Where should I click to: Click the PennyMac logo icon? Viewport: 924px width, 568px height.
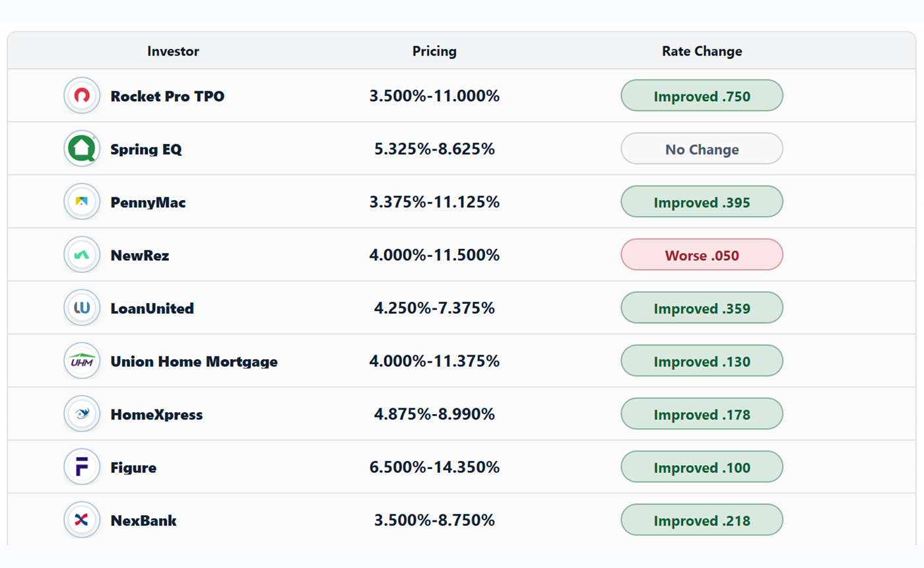tap(82, 201)
